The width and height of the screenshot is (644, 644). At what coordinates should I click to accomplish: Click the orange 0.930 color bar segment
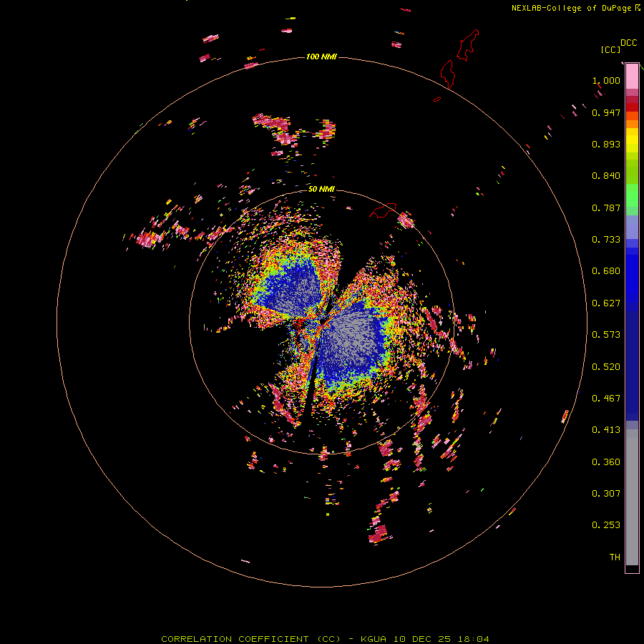[x=632, y=124]
